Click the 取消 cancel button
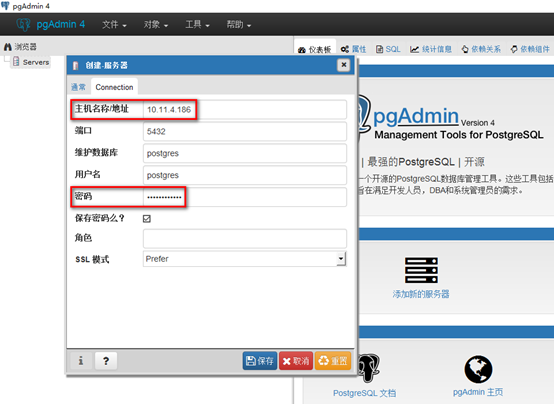 tap(296, 361)
